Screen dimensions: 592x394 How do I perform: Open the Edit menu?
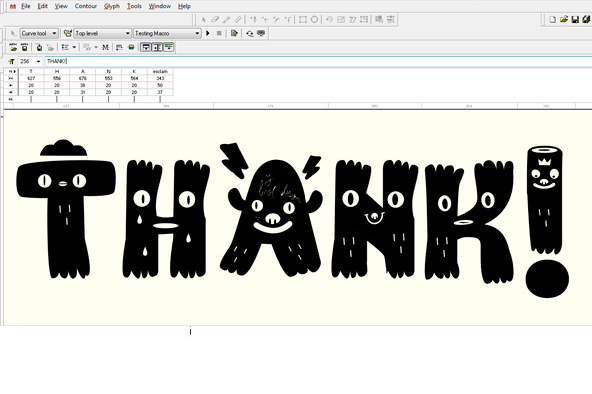coord(42,6)
